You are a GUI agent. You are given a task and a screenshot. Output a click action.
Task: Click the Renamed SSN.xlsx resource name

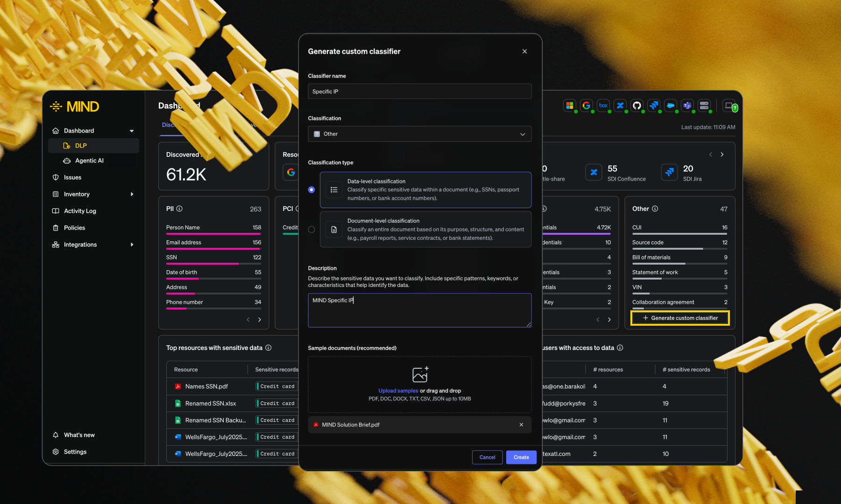coord(211,403)
